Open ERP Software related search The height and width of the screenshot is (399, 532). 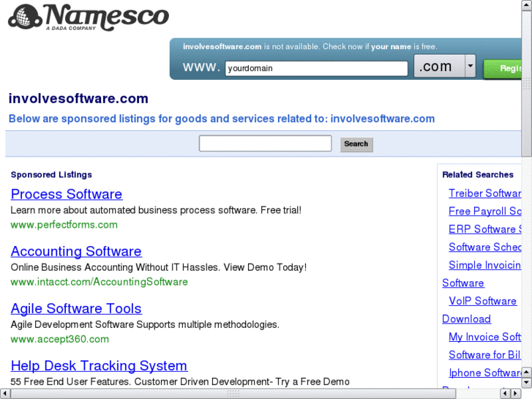(485, 229)
